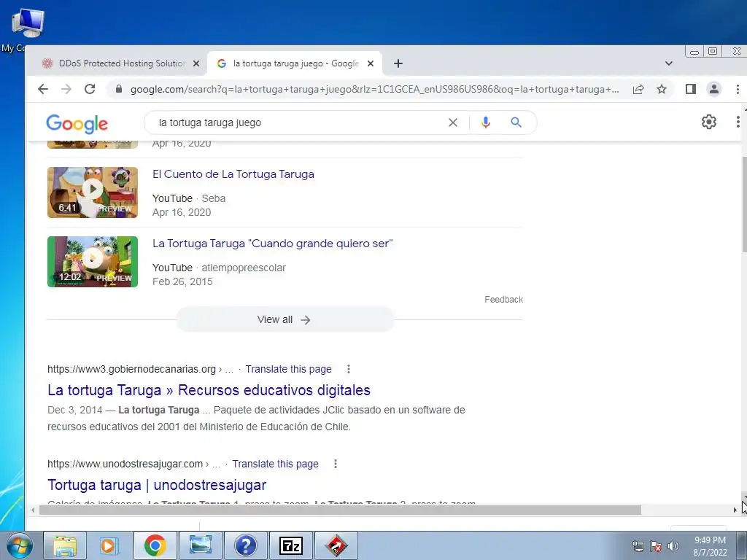Open the Windows Start menu
This screenshot has width=747, height=560.
[x=18, y=545]
